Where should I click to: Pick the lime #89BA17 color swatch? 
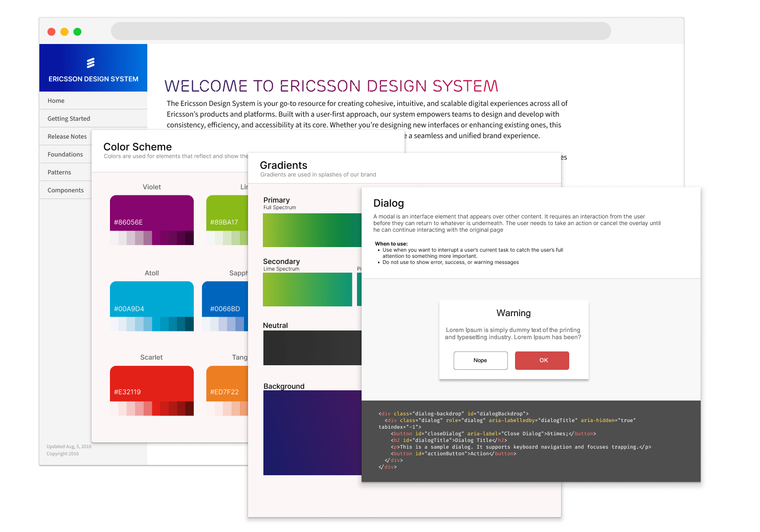click(x=227, y=220)
